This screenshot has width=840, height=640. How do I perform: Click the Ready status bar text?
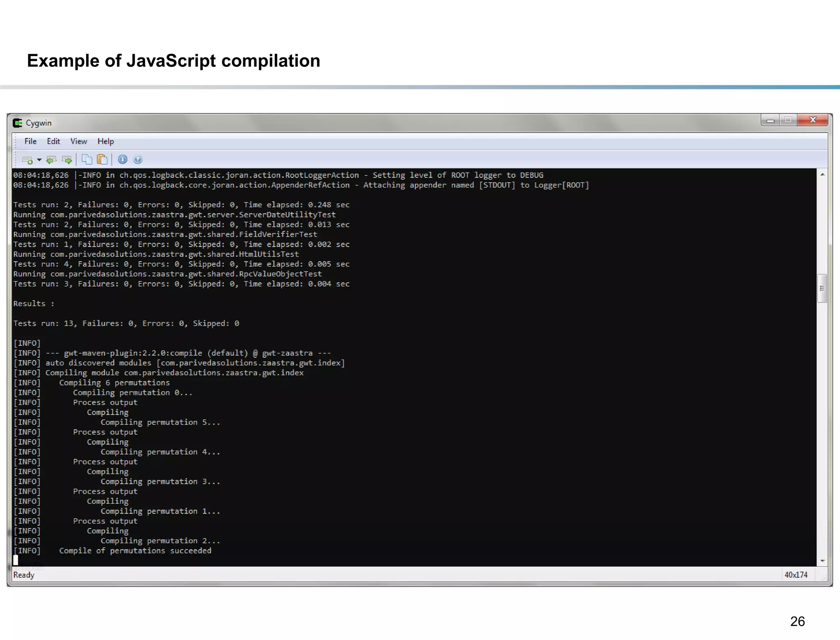(24, 575)
